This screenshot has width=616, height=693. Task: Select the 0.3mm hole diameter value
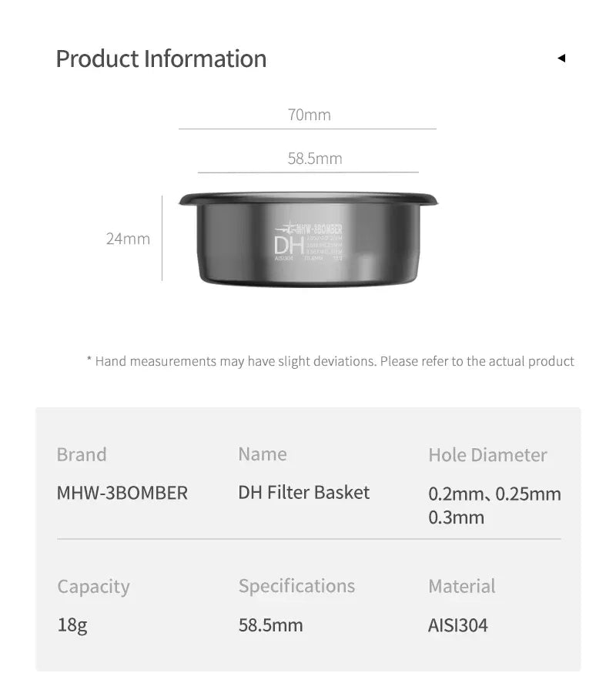pyautogui.click(x=456, y=517)
